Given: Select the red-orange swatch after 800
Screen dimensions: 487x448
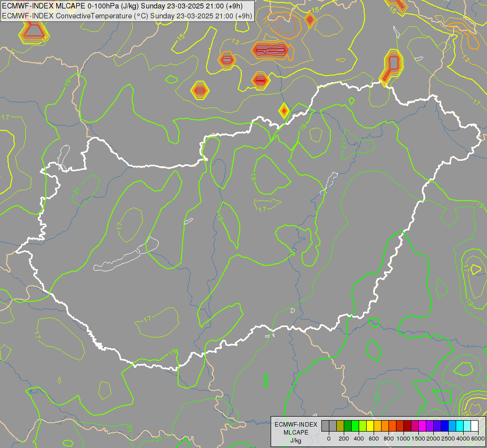Looking at the screenshot, I should click(392, 426).
